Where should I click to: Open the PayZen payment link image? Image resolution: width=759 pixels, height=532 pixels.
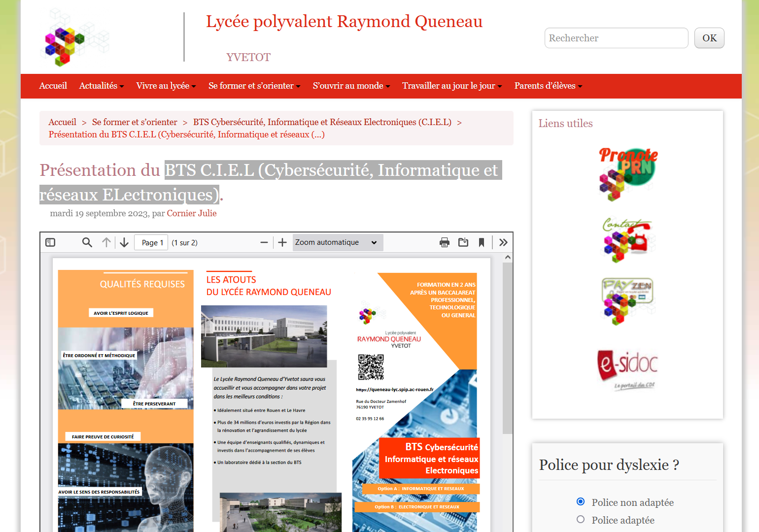627,301
